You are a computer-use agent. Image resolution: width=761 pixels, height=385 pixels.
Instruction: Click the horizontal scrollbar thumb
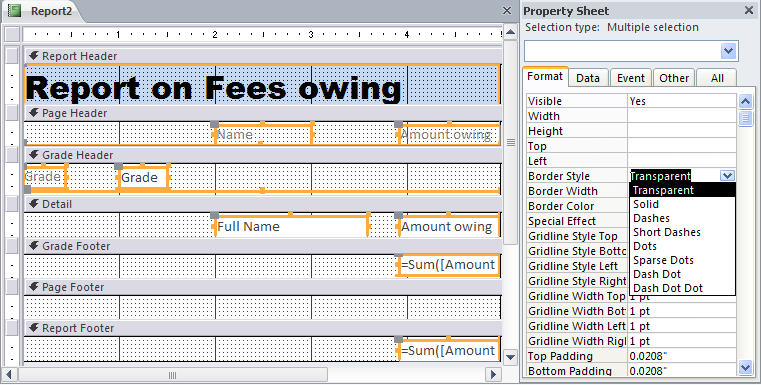click(172, 375)
